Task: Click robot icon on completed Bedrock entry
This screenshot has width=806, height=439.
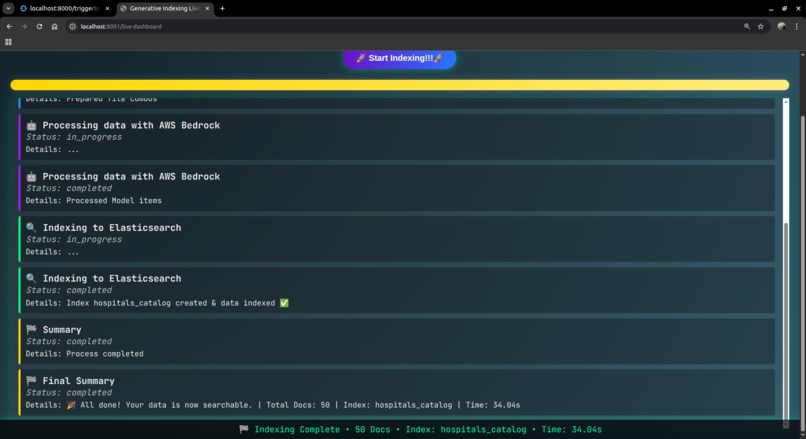Action: (x=31, y=176)
